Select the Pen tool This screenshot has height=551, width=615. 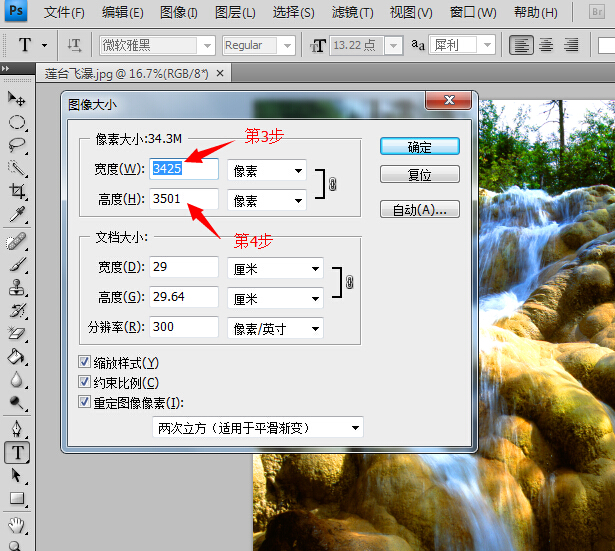[17, 428]
